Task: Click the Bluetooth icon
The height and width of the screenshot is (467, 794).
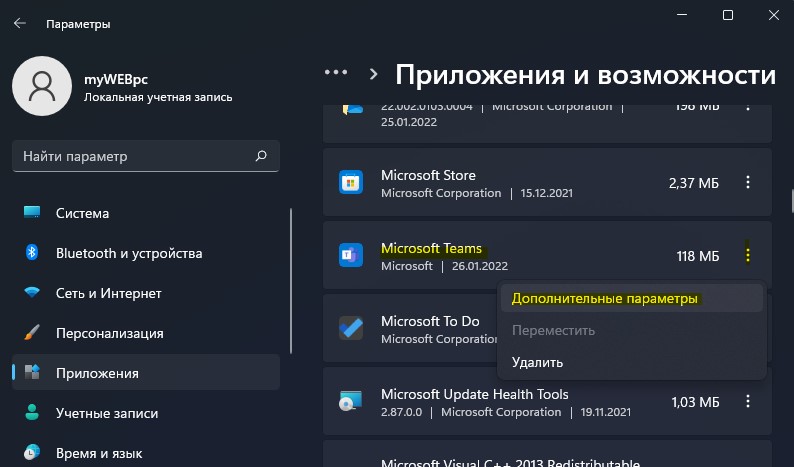Action: pyautogui.click(x=32, y=252)
